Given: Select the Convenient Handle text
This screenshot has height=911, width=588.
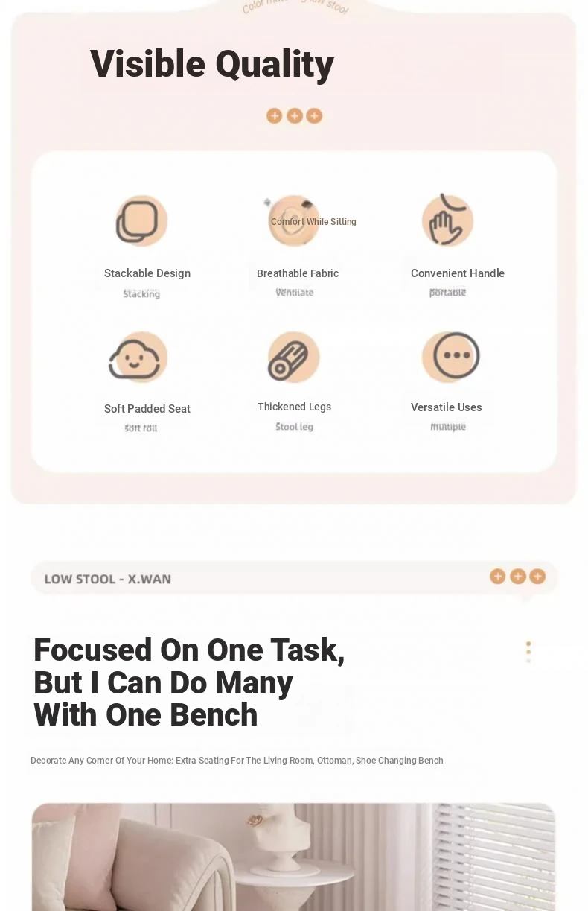Looking at the screenshot, I should coord(458,273).
